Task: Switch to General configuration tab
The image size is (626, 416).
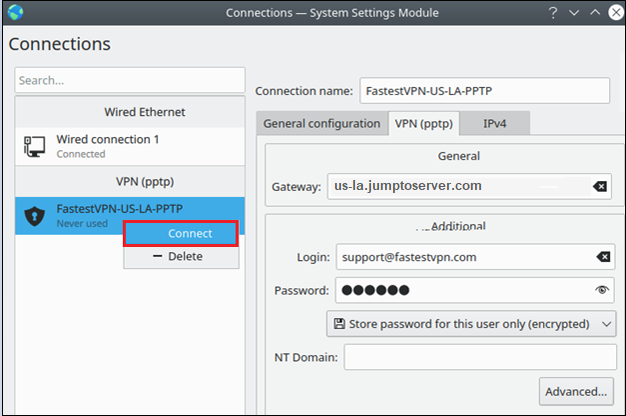Action: (322, 124)
